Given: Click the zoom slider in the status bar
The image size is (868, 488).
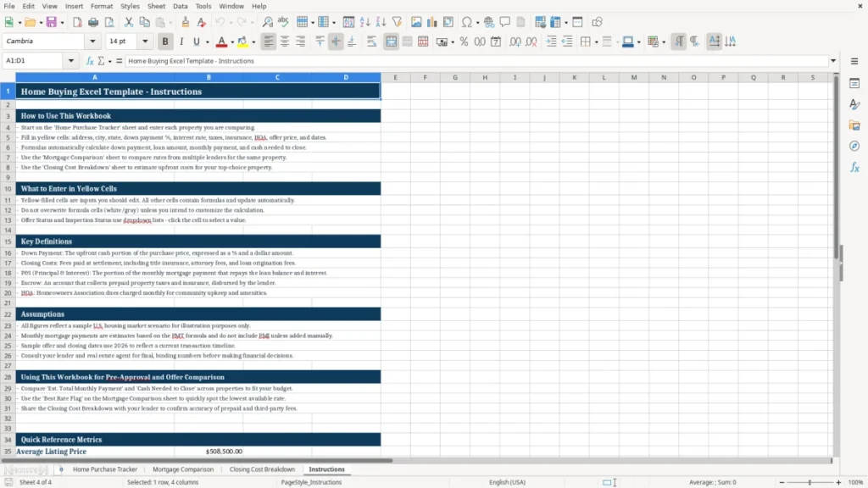Looking at the screenshot, I should [810, 482].
